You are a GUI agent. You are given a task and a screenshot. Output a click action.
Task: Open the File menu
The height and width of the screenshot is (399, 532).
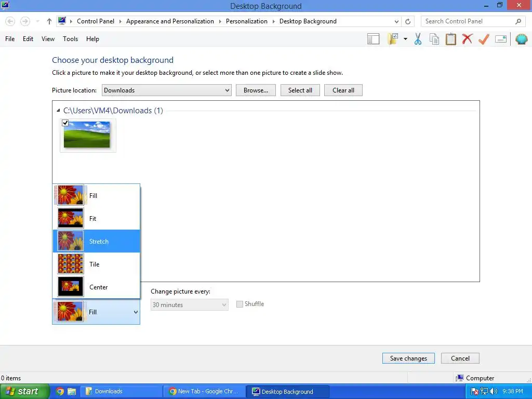pyautogui.click(x=10, y=39)
